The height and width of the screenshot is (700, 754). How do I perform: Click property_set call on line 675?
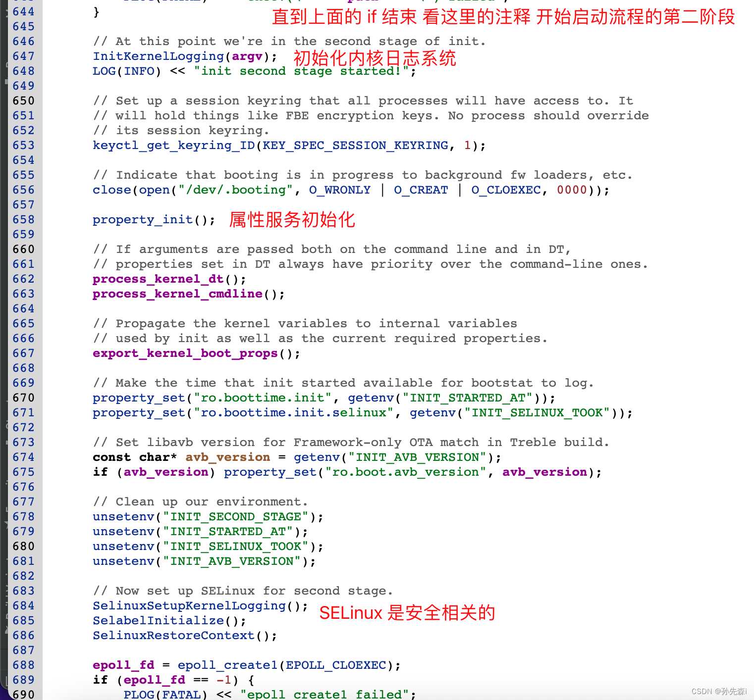click(x=270, y=472)
